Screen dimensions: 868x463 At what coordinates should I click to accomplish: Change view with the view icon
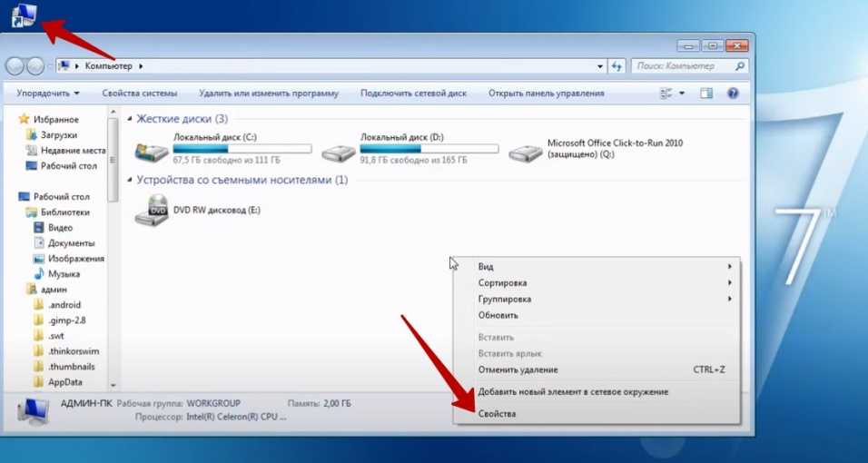pyautogui.click(x=666, y=93)
